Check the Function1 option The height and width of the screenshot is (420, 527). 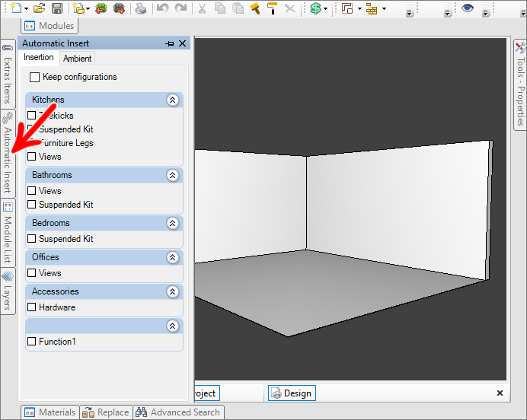[31, 342]
